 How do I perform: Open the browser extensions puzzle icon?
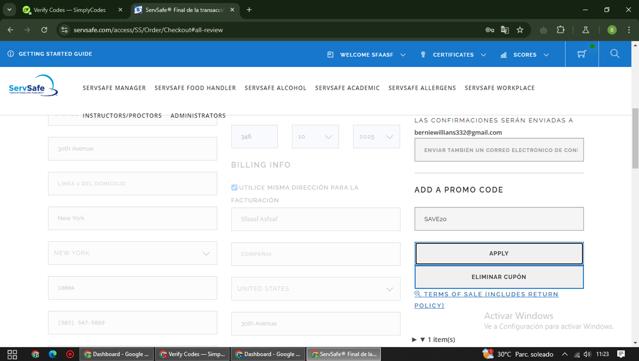pyautogui.click(x=561, y=30)
